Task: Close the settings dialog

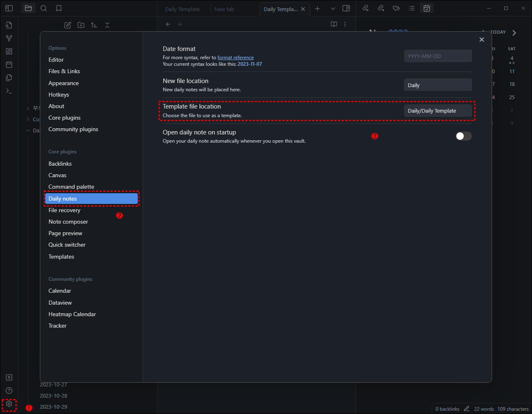Action: [x=482, y=39]
